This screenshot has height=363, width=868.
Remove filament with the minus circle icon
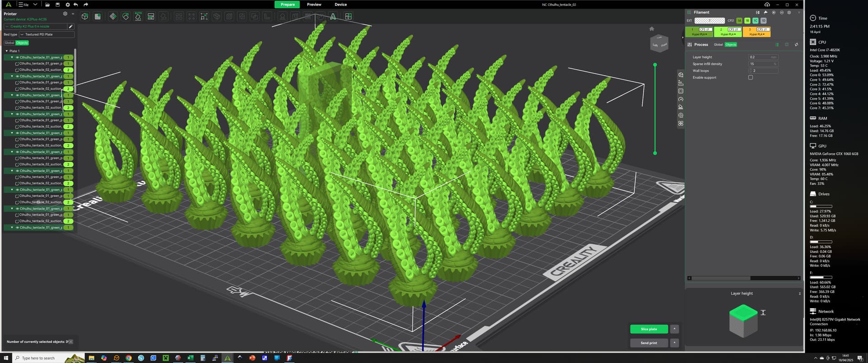pyautogui.click(x=782, y=12)
